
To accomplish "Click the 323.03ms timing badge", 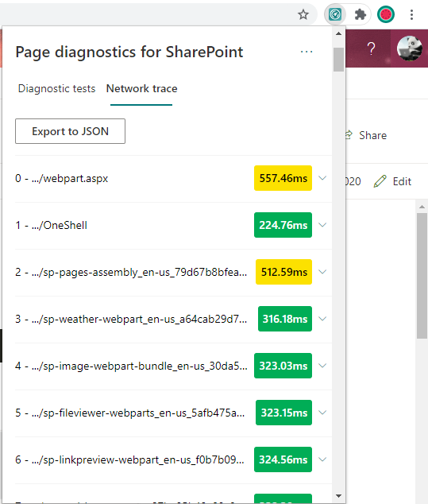I will click(283, 366).
